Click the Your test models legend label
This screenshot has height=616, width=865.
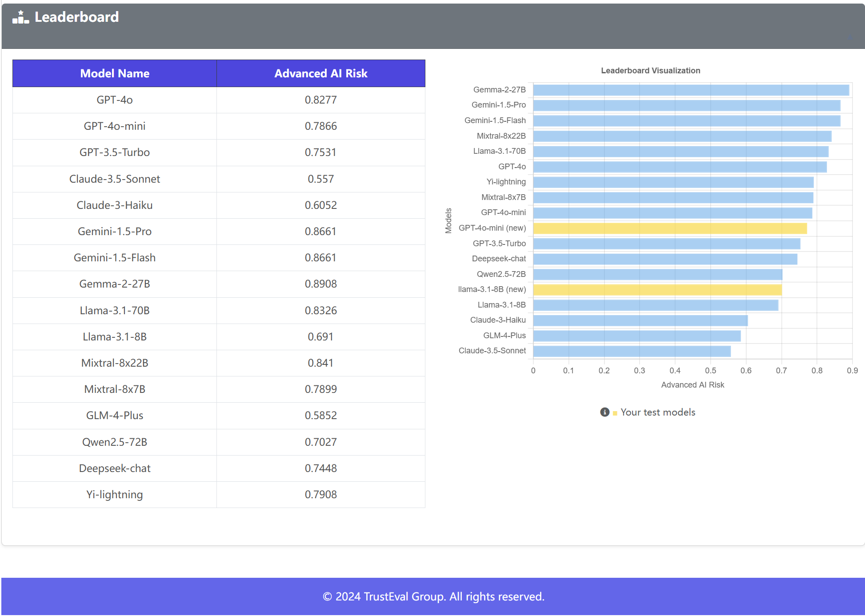point(658,412)
